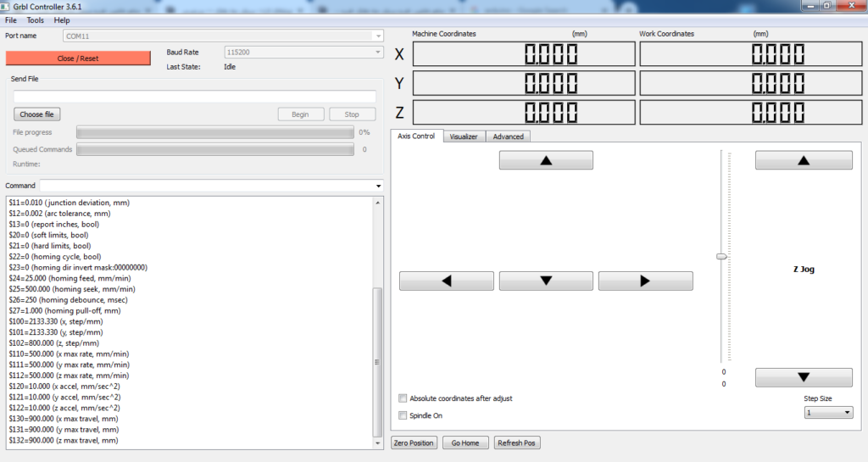Jog Y axis down with the down arrow
The height and width of the screenshot is (462, 868).
[x=545, y=281]
